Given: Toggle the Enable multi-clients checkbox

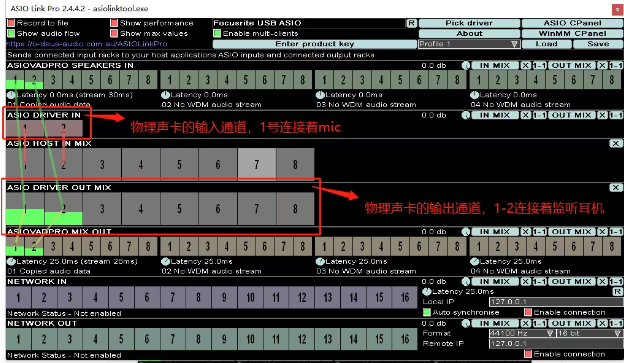Looking at the screenshot, I should 217,33.
